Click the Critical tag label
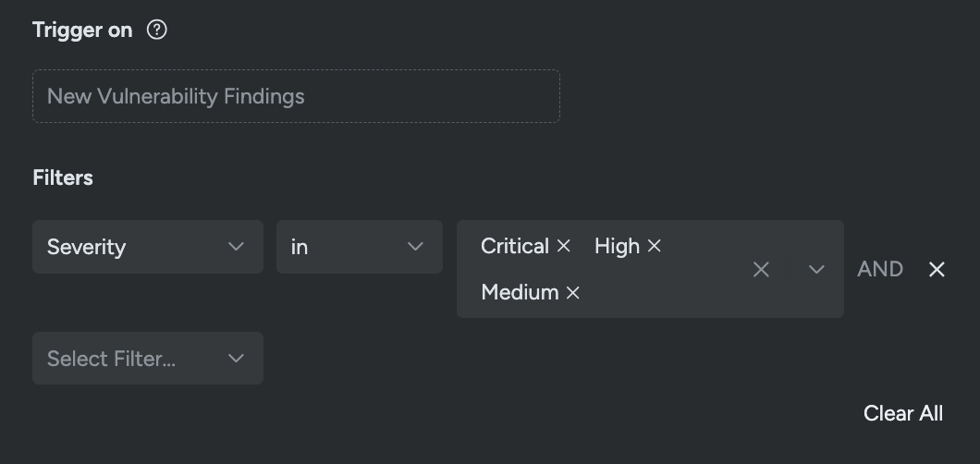This screenshot has width=980, height=464. point(515,246)
